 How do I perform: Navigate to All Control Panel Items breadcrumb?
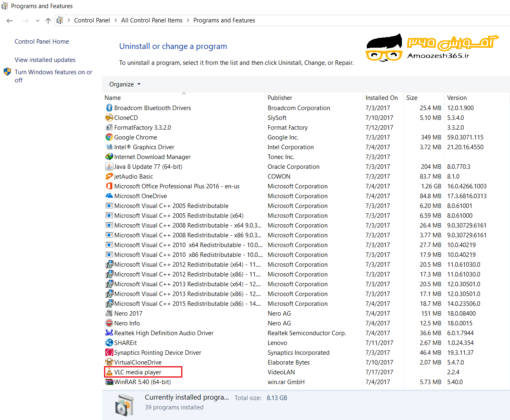[x=152, y=20]
